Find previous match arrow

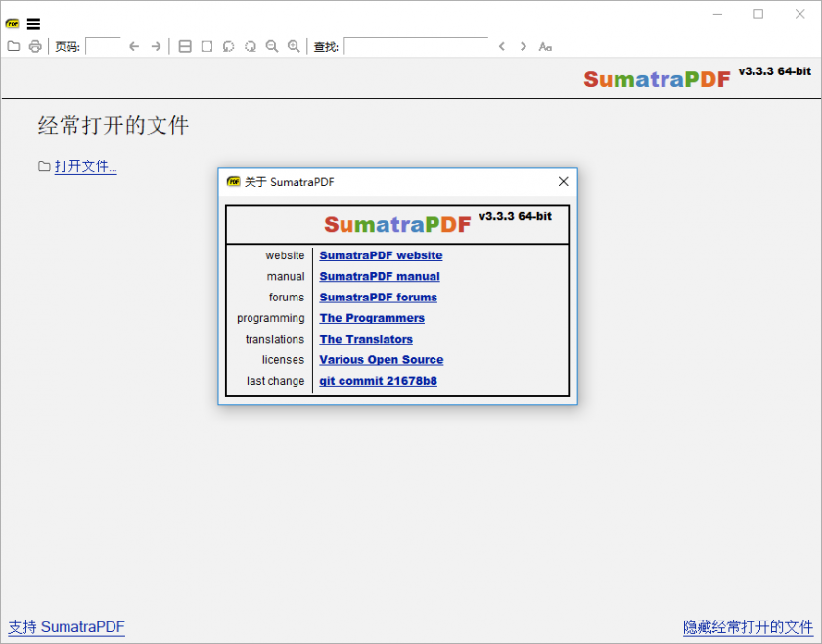pos(502,46)
